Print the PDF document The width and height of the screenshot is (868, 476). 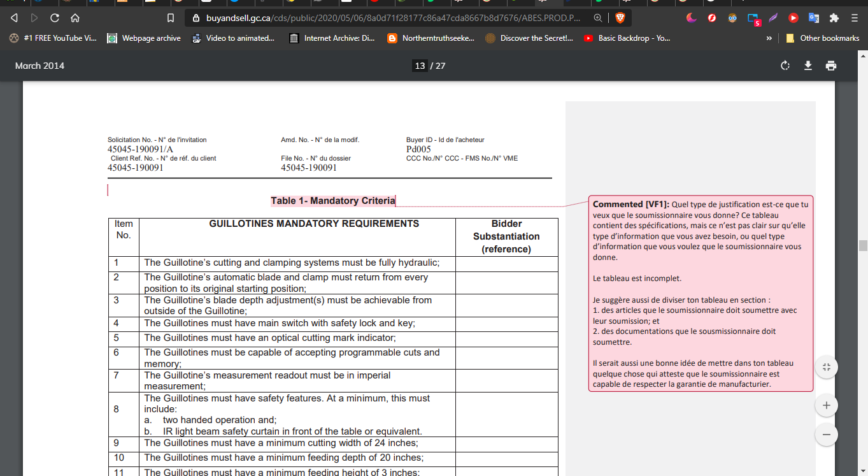point(830,66)
